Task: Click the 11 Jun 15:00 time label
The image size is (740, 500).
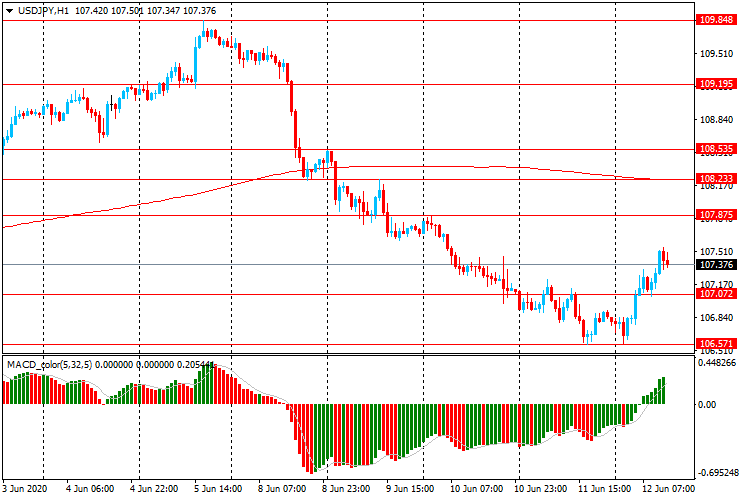Action: pos(605,488)
